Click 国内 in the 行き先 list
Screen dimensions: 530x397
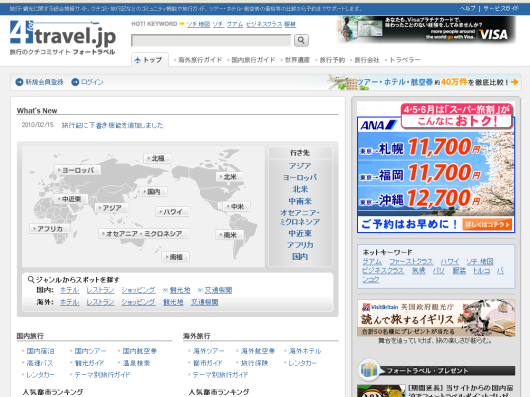click(x=300, y=257)
